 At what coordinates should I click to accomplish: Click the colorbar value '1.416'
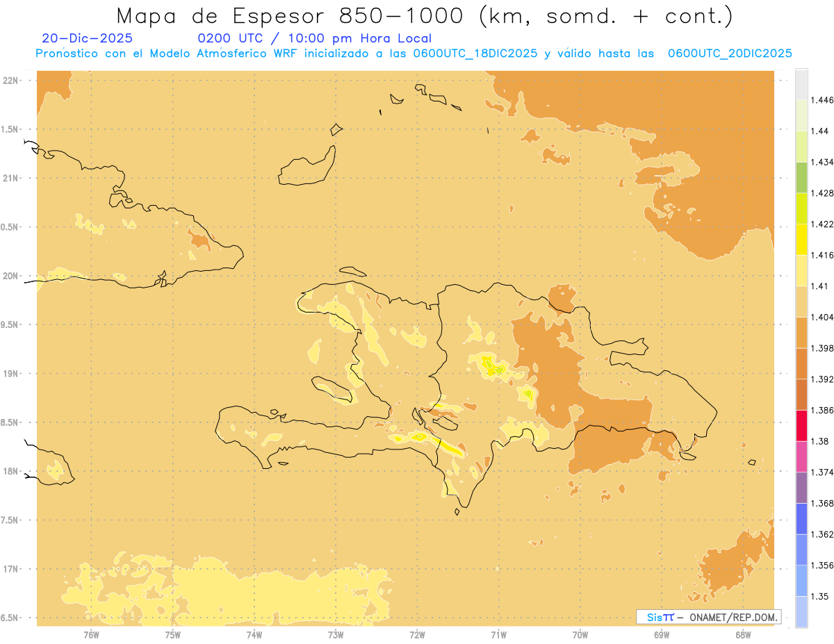coord(822,255)
